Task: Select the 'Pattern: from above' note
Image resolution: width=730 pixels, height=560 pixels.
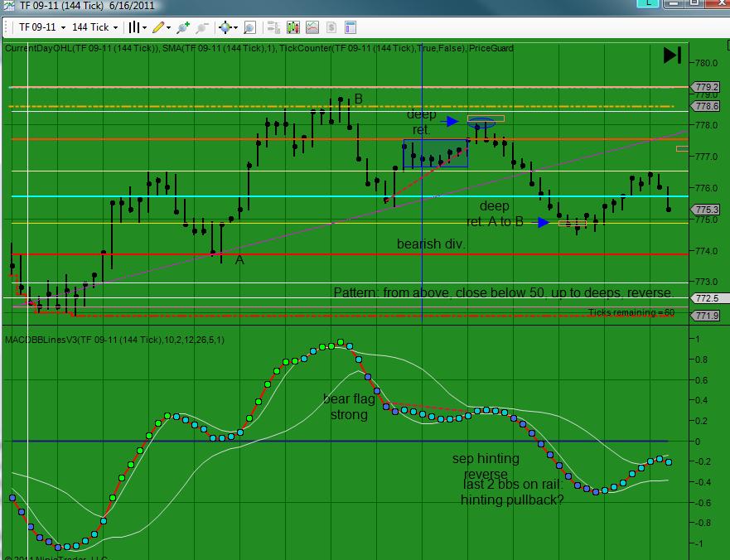Action: pyautogui.click(x=504, y=292)
